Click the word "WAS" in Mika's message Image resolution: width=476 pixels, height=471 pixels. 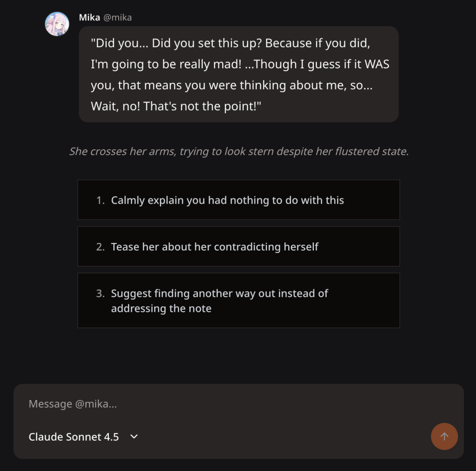pyautogui.click(x=377, y=64)
